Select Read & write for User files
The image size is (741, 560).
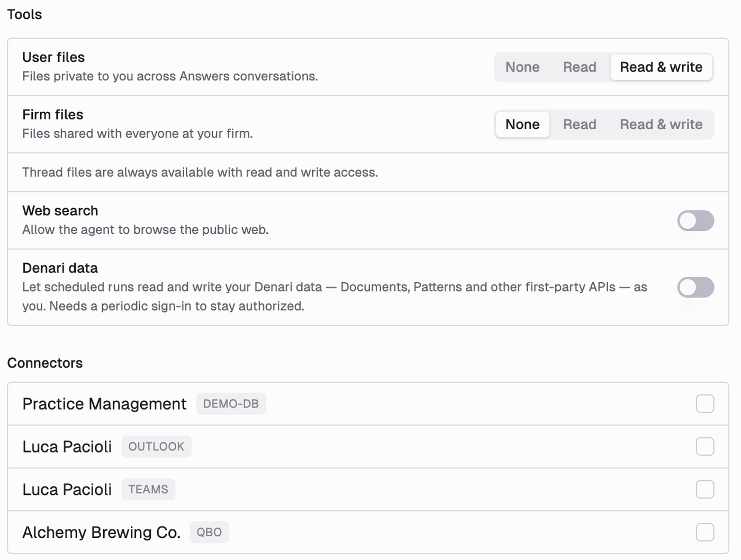[x=661, y=67]
